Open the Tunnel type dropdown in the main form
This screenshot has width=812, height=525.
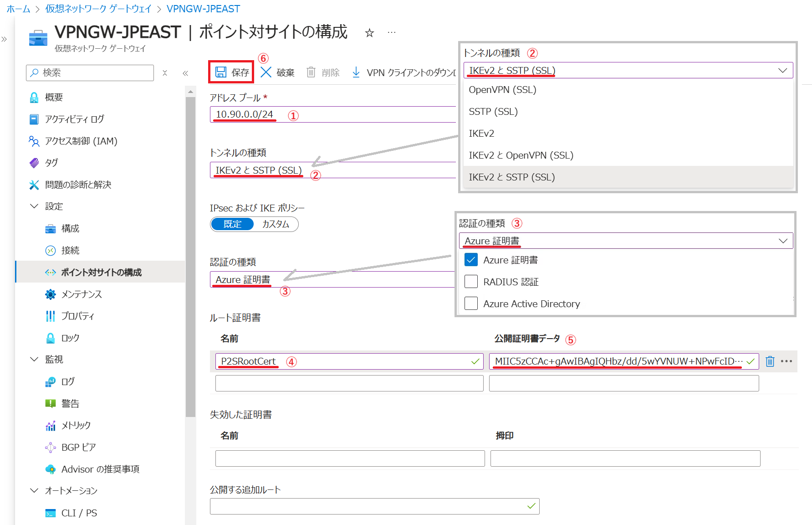coord(333,170)
